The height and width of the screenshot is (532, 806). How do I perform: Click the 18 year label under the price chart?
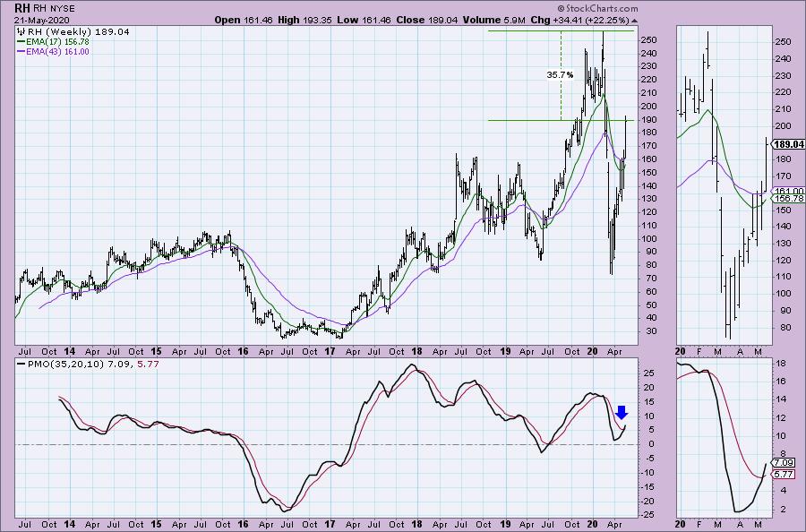click(416, 352)
